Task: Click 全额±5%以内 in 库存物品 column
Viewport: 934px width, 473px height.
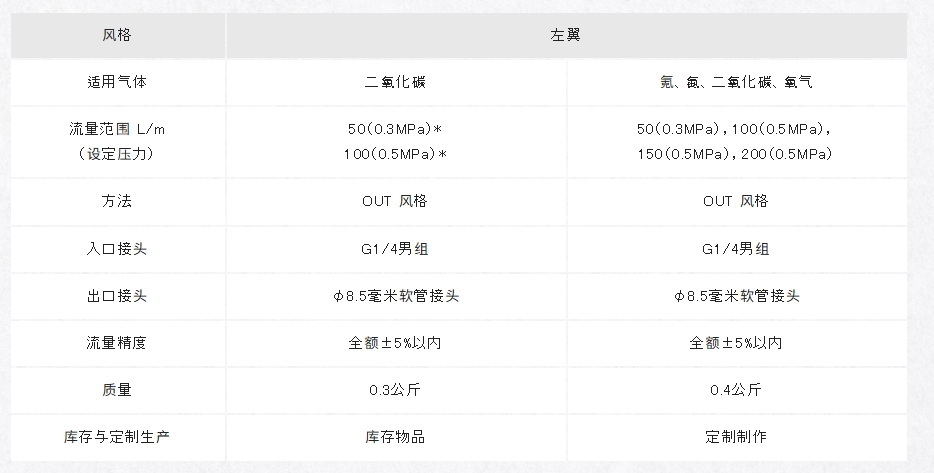Action: pyautogui.click(x=396, y=343)
